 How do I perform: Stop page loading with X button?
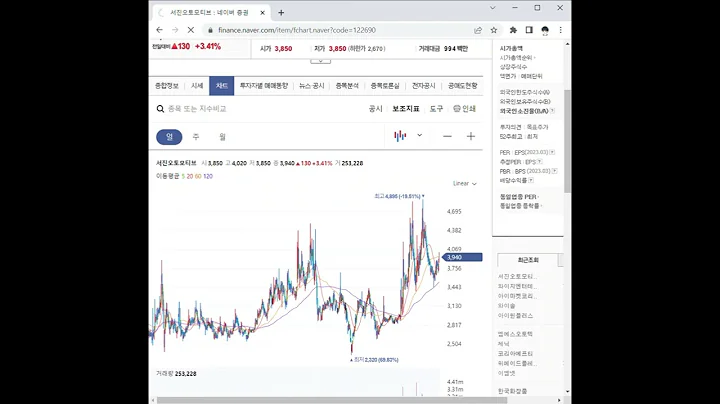click(x=191, y=30)
